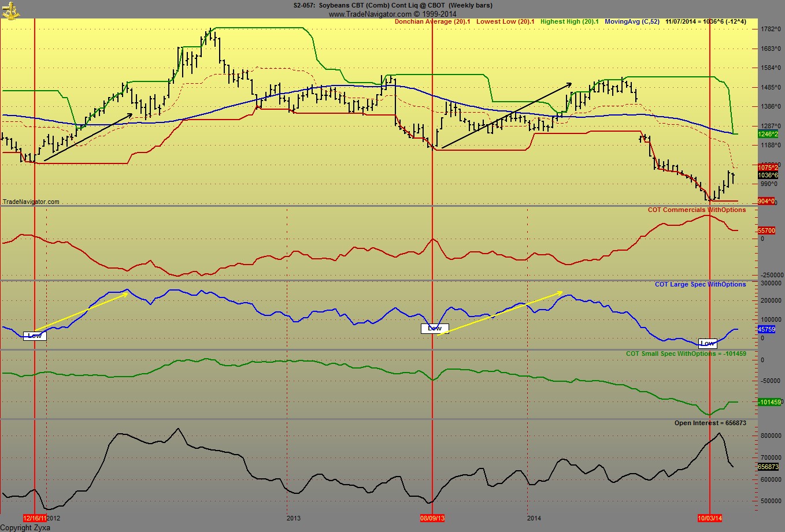Click the 700000 Open Interest axis label

pos(771,457)
